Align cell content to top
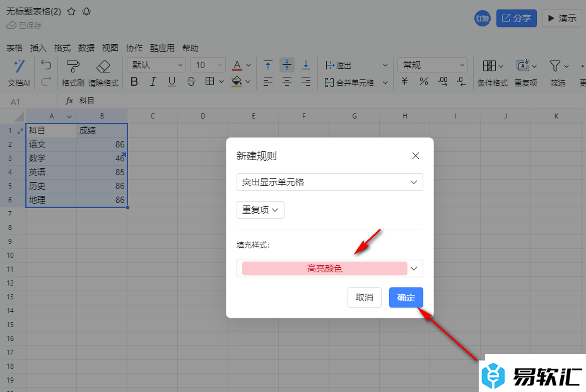 click(x=268, y=66)
